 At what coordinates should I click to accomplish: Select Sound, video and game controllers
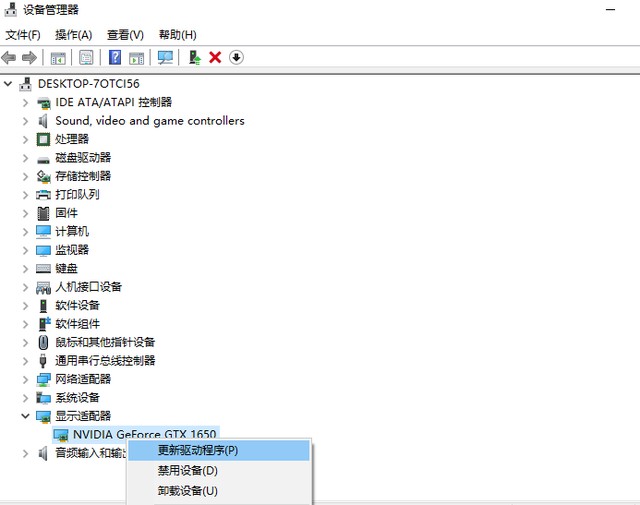click(x=149, y=121)
